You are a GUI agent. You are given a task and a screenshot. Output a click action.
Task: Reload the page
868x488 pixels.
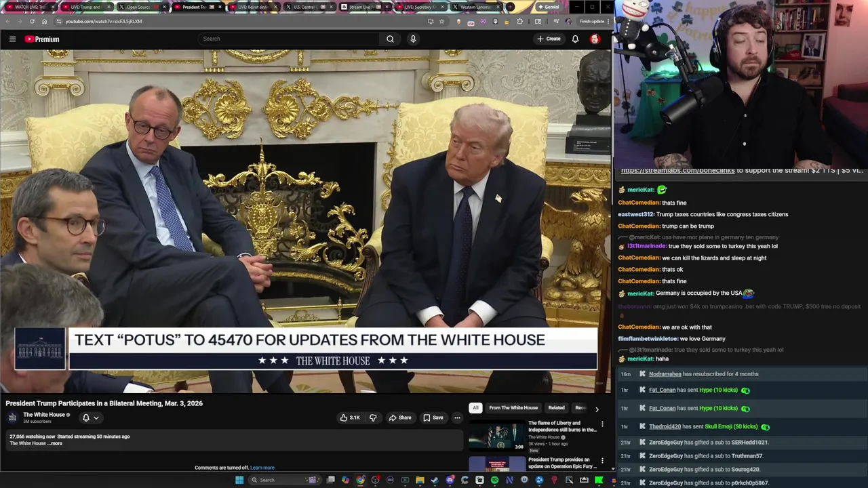tap(32, 21)
